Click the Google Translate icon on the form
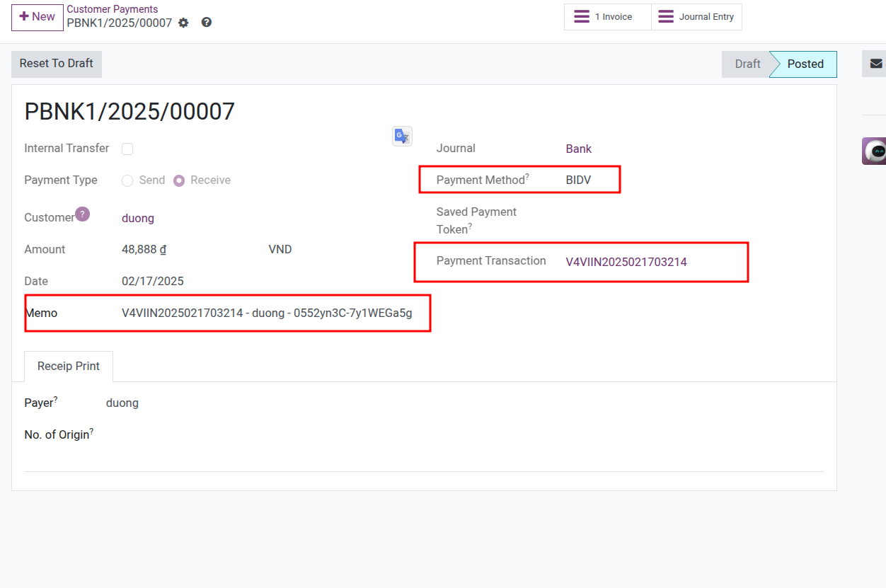The width and height of the screenshot is (886, 588). pos(401,136)
